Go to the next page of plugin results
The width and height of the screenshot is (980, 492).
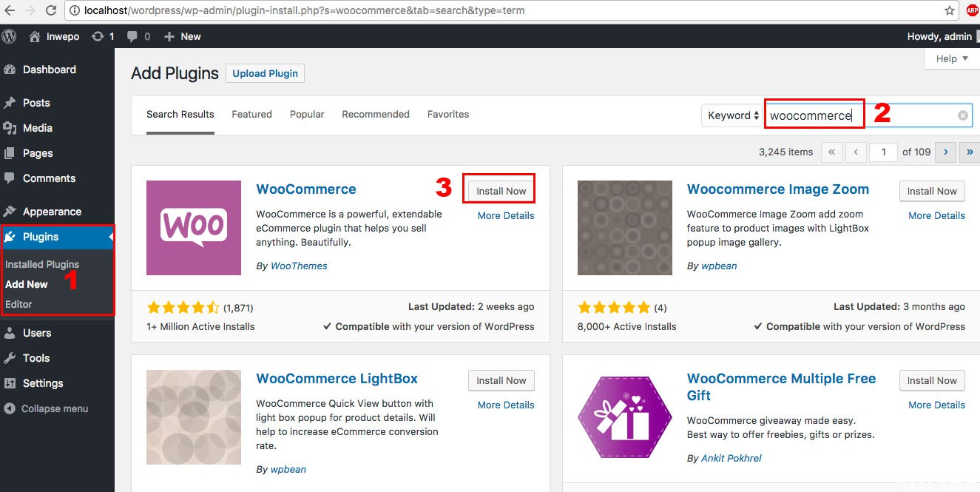pyautogui.click(x=945, y=152)
